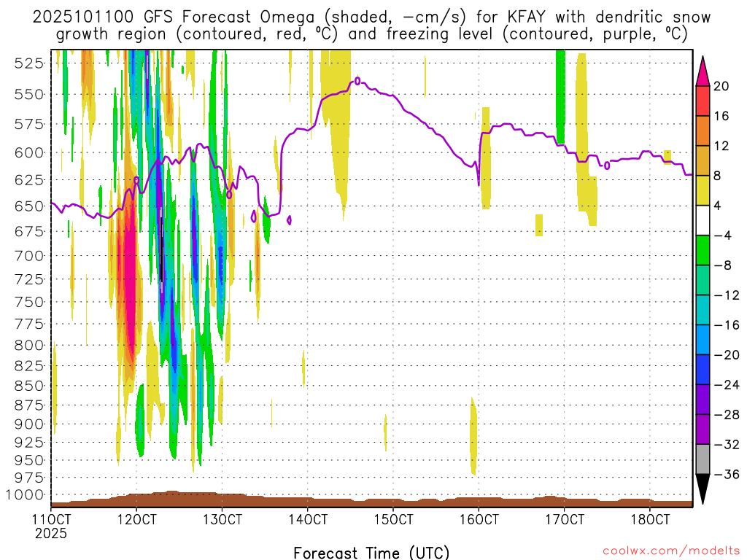Click the '925' pressure level label
Image resolution: width=747 pixels, height=560 pixels.
(x=29, y=443)
